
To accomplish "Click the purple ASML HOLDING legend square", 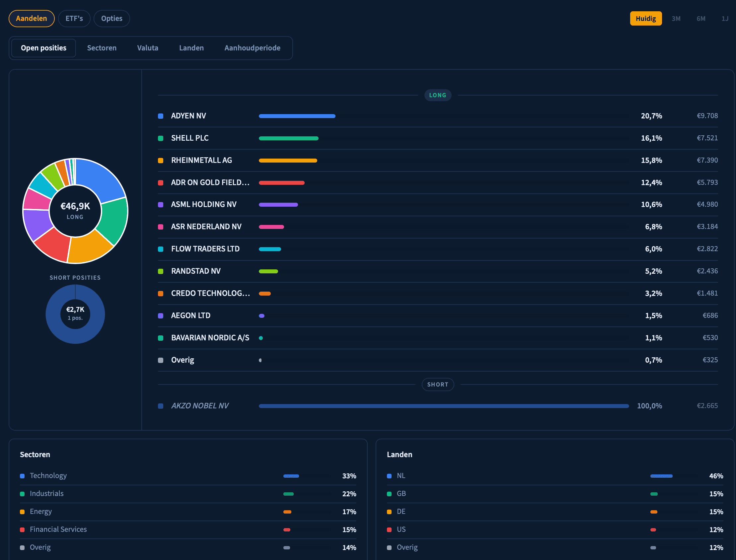I will tap(161, 205).
